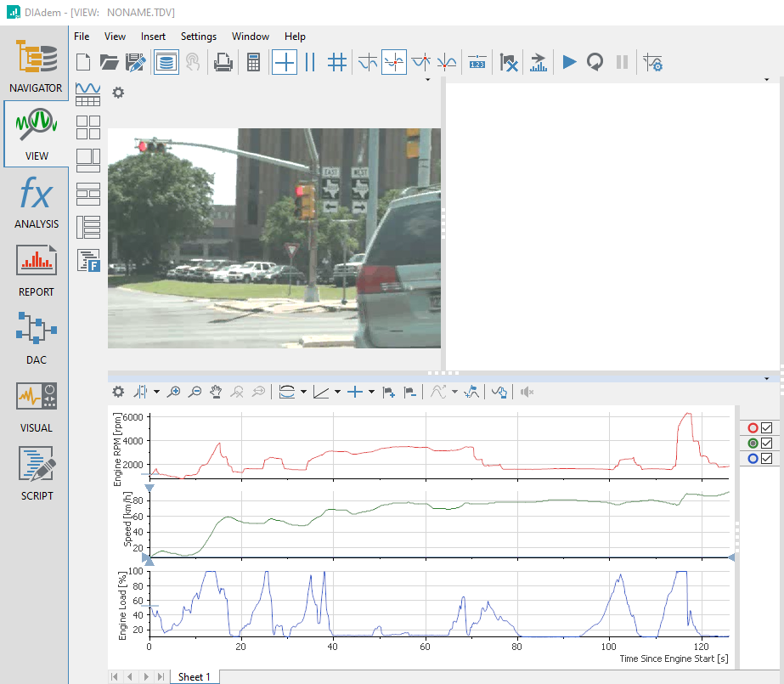Click the traffic light video frame
Screen dimensions: 784x684
pos(274,238)
